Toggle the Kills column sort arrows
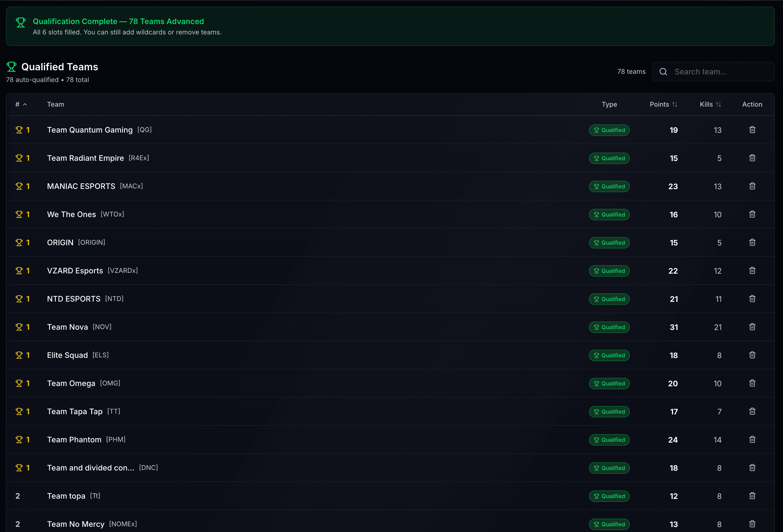Image resolution: width=783 pixels, height=532 pixels. pyautogui.click(x=718, y=104)
